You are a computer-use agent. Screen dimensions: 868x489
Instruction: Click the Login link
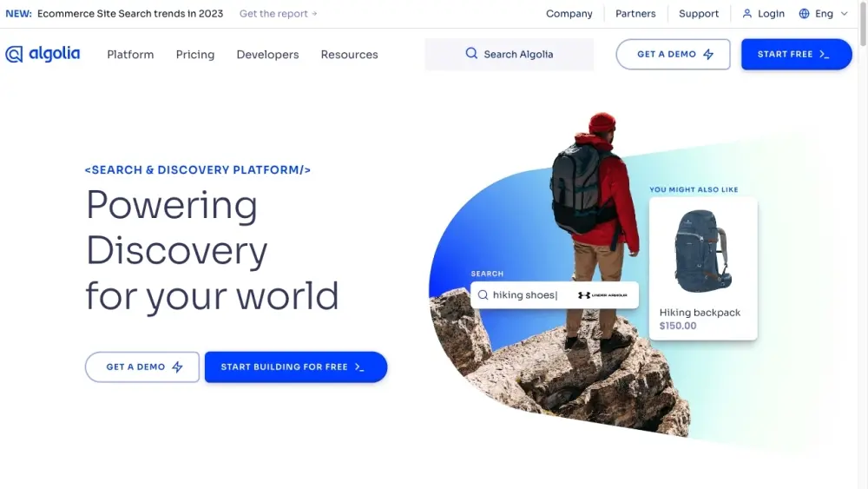pyautogui.click(x=771, y=13)
